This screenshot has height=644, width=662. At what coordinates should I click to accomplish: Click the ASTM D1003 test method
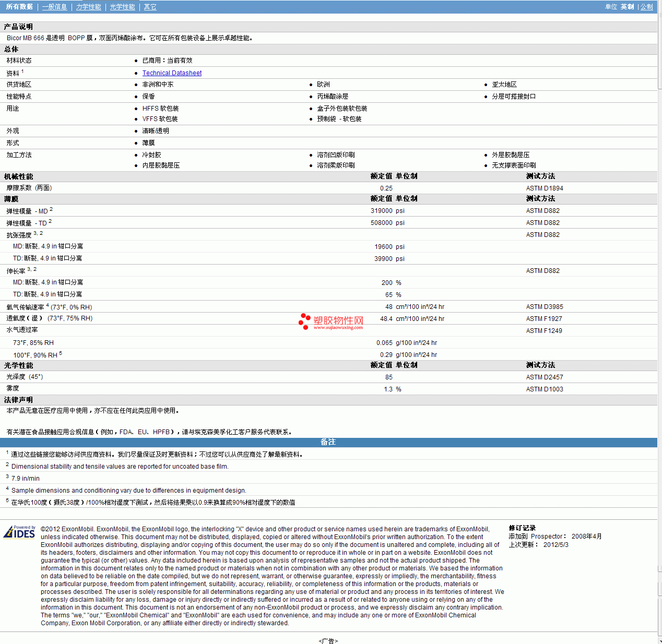[x=545, y=389]
